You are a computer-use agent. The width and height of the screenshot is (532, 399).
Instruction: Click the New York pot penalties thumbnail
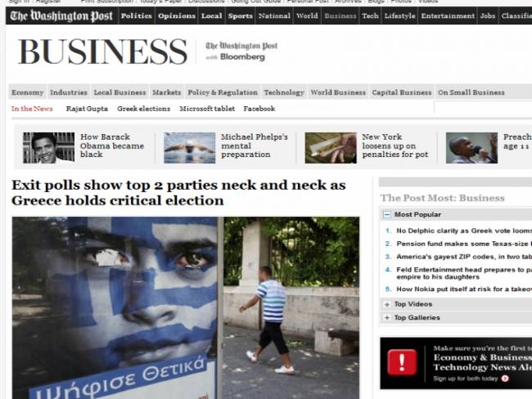(330, 148)
